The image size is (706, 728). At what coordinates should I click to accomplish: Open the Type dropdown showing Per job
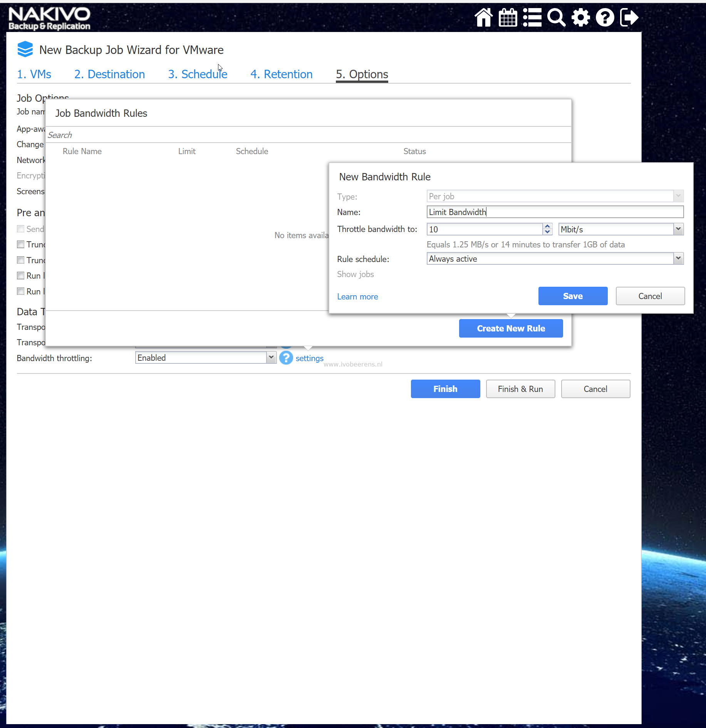pyautogui.click(x=555, y=196)
